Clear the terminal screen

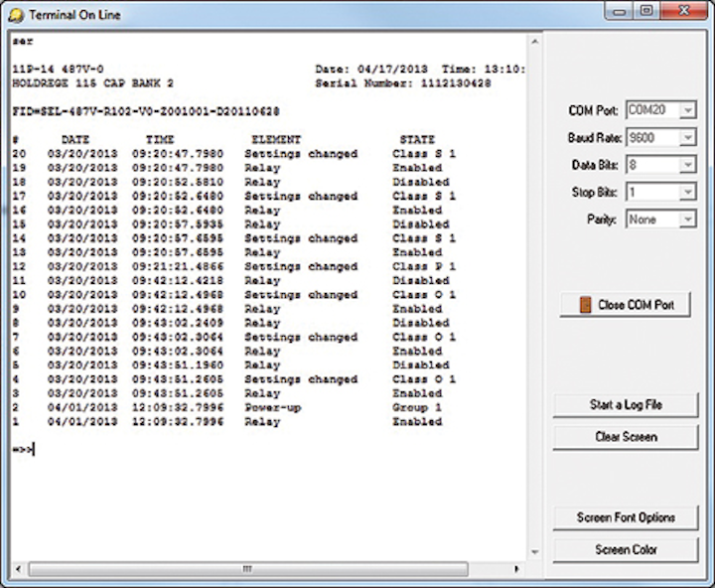point(626,437)
